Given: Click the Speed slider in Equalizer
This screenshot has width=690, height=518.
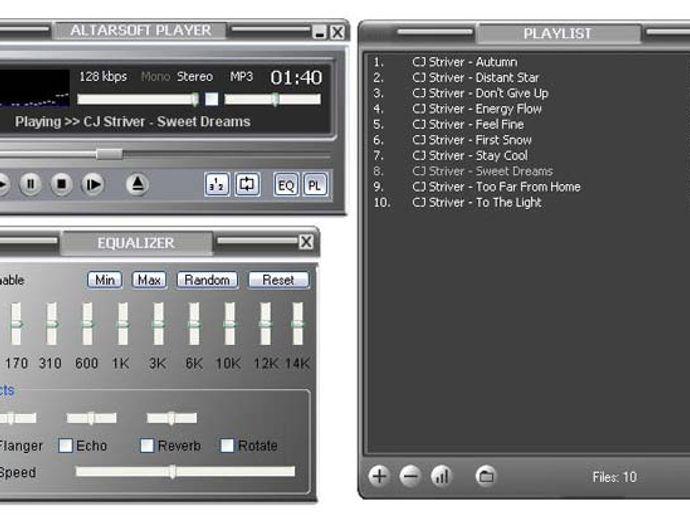Looking at the screenshot, I should point(185,472).
